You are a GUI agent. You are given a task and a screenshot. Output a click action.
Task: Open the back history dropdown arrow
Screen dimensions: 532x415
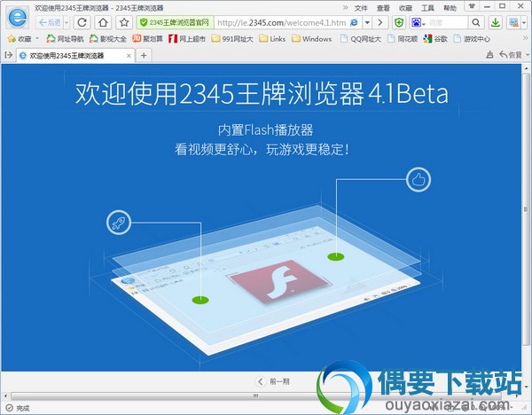coord(66,23)
